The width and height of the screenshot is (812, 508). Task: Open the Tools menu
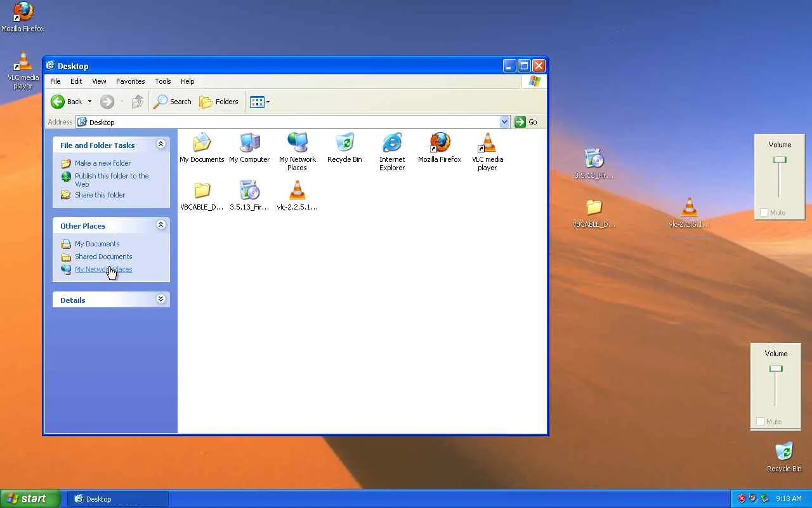[x=163, y=81]
